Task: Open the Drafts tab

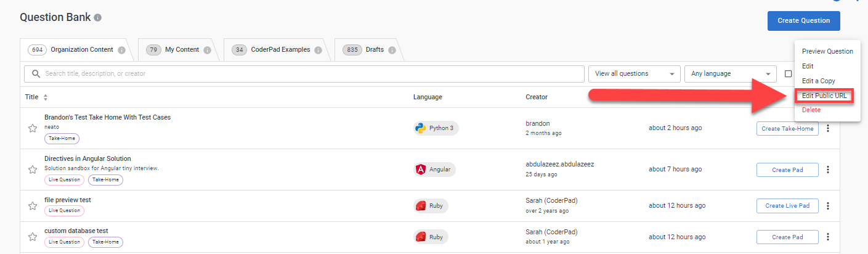Action: point(375,50)
